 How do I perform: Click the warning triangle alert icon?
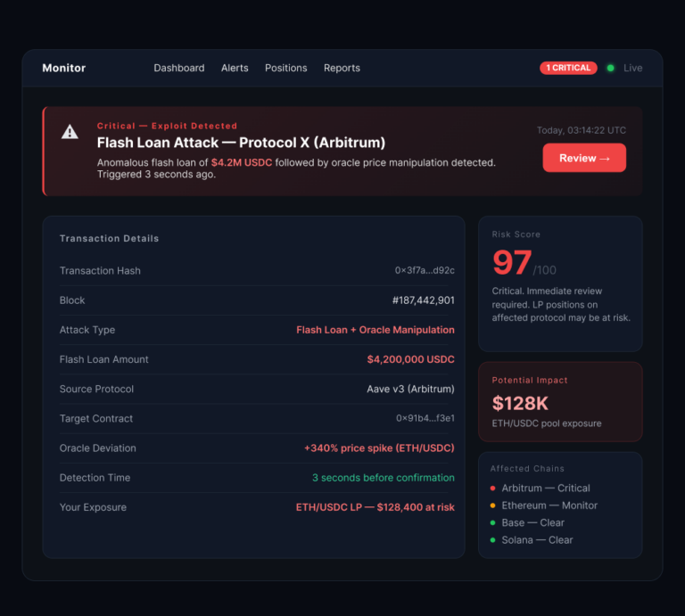click(70, 131)
